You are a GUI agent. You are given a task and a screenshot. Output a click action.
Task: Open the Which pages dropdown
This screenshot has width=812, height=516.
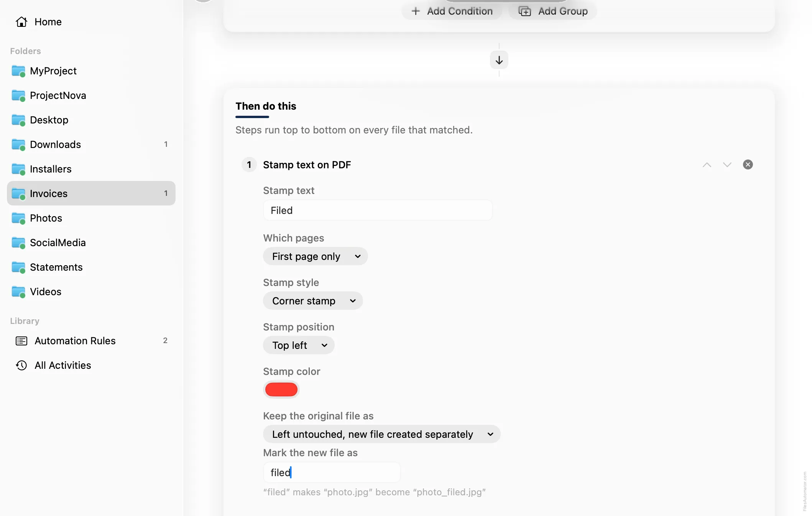click(316, 256)
